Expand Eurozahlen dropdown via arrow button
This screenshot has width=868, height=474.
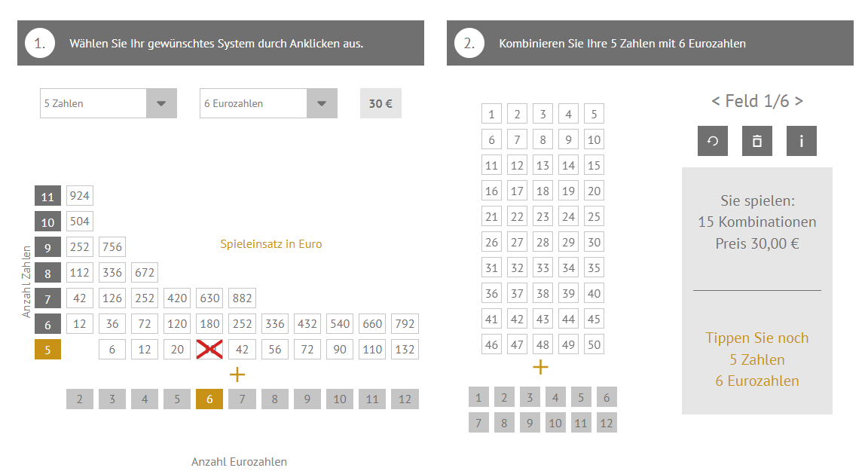click(322, 103)
